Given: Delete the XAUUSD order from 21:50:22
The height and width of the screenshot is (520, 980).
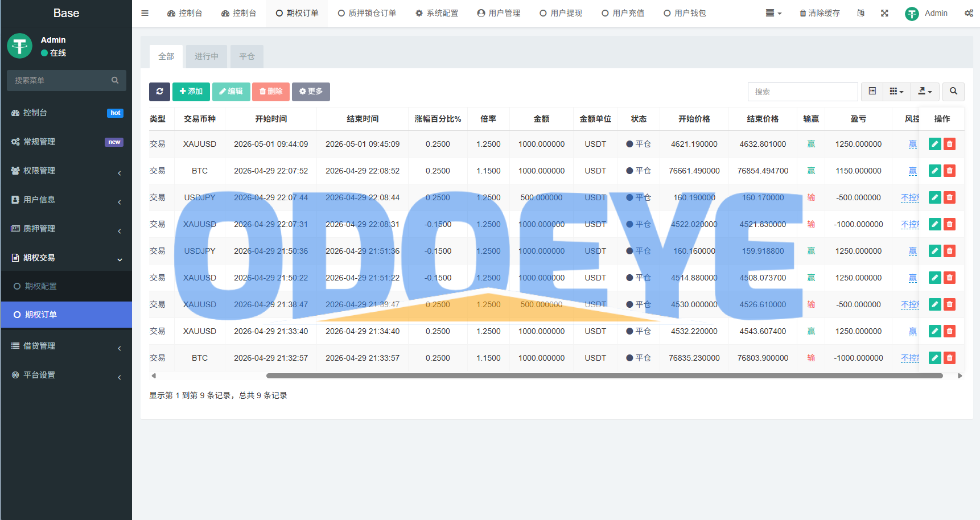Looking at the screenshot, I should click(x=949, y=278).
